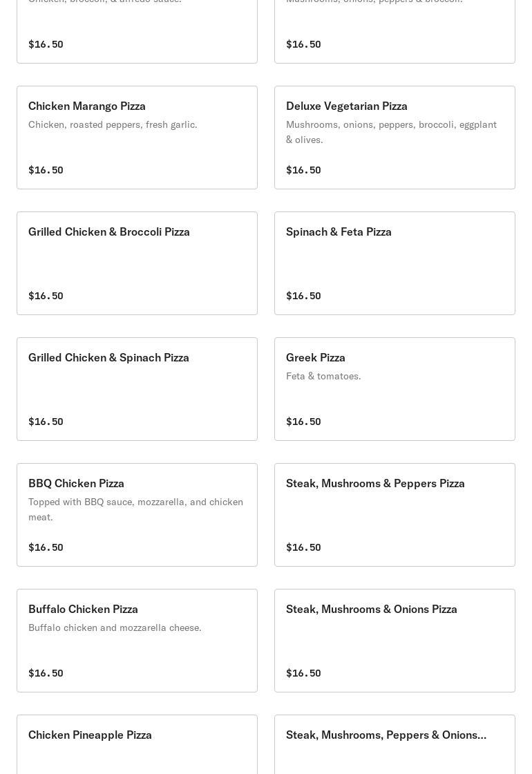
Task: Click the Greek Pizza $16.50 price
Action: click(303, 422)
